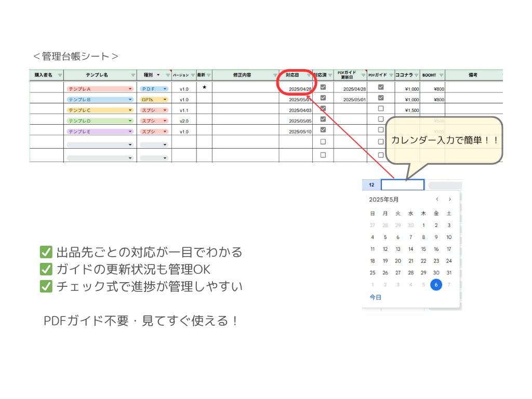
Task: Go to next month in calendar
Action: 449,199
